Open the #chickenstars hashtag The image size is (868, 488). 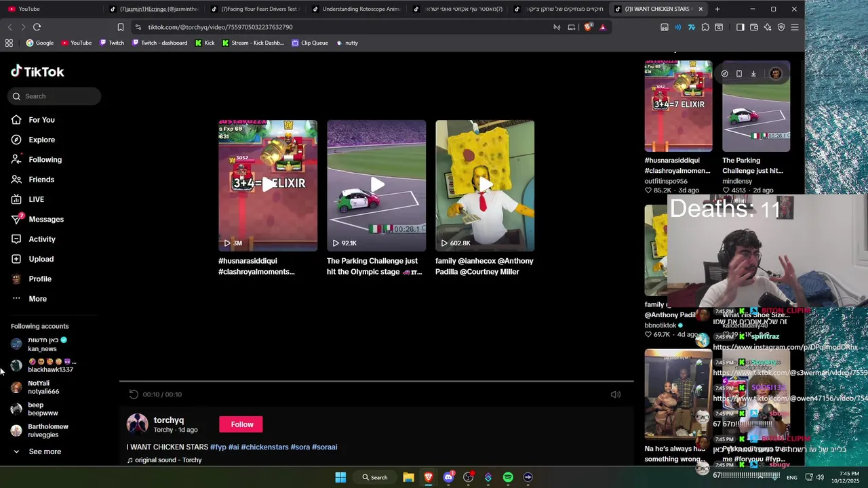[x=264, y=447]
